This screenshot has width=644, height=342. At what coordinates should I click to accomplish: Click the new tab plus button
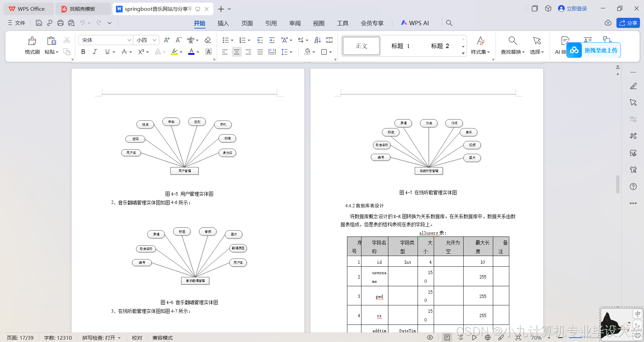click(221, 9)
